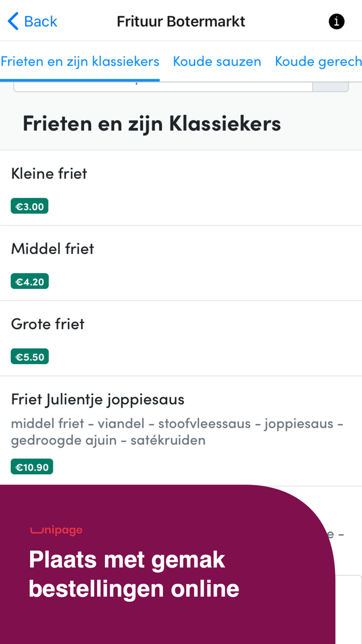This screenshot has width=362, height=644.
Task: Click the "Frieten en zijn Klassiekers" section heading
Action: tap(151, 123)
